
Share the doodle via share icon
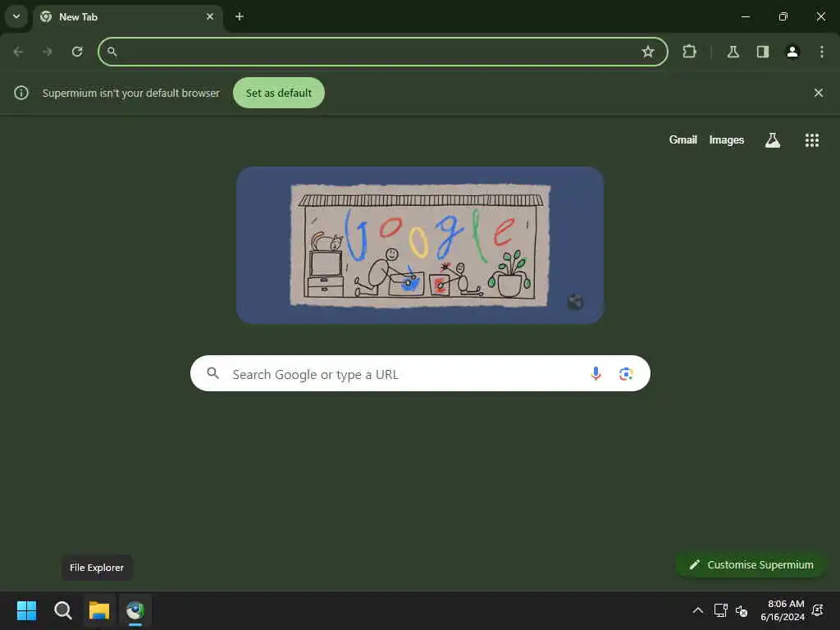575,302
